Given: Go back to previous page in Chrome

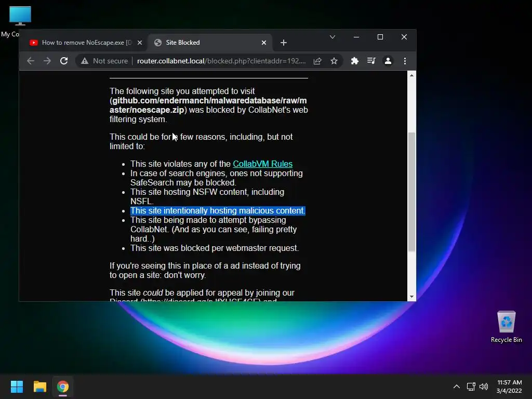Looking at the screenshot, I should coord(31,61).
